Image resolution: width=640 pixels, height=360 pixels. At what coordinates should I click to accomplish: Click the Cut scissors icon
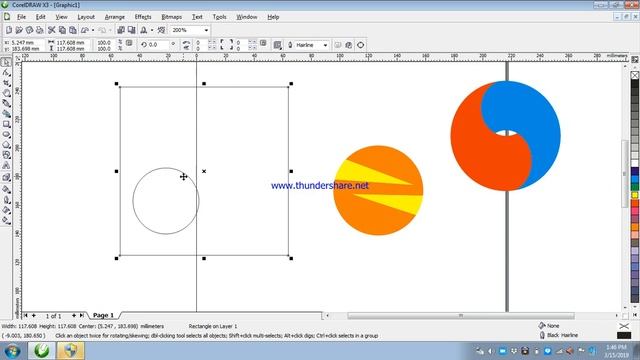pyautogui.click(x=51, y=30)
